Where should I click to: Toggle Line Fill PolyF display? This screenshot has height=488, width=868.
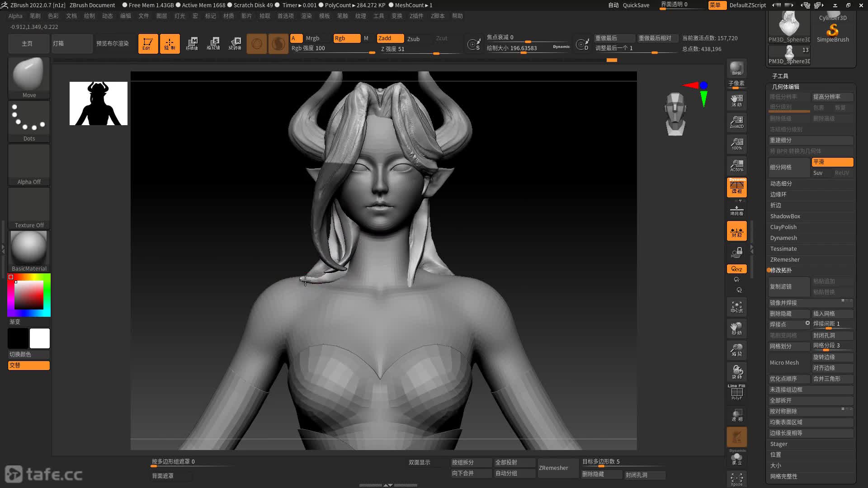pyautogui.click(x=736, y=392)
